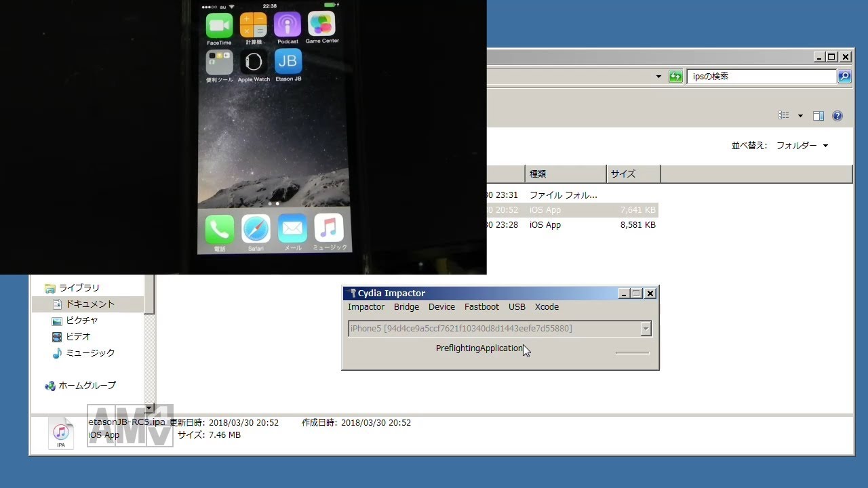Open the Xcode menu
The height and width of the screenshot is (488, 868).
pyautogui.click(x=547, y=307)
